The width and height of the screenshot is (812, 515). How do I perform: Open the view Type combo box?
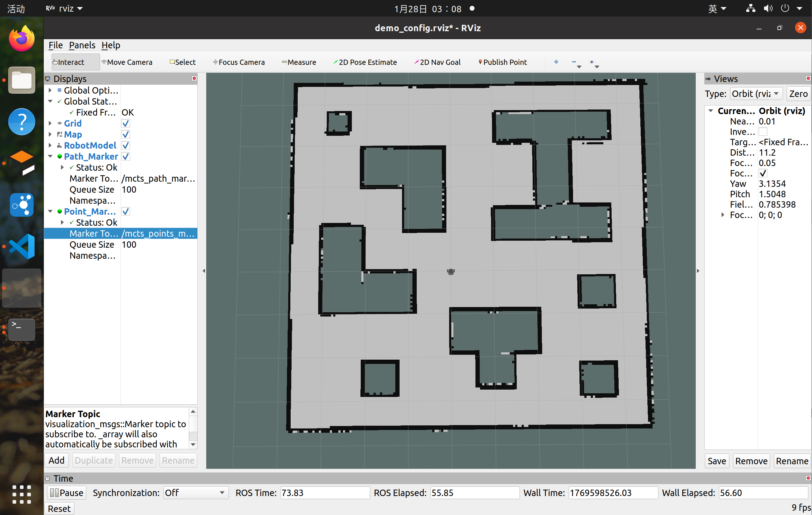(x=756, y=93)
